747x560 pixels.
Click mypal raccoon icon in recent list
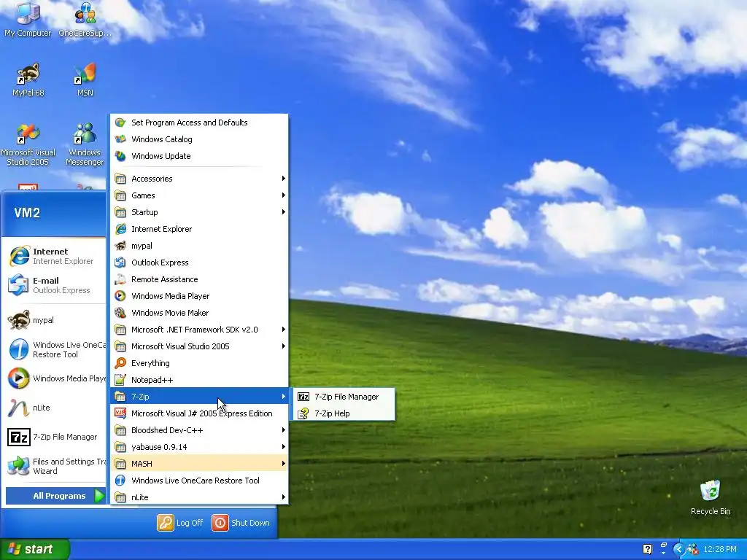point(19,320)
